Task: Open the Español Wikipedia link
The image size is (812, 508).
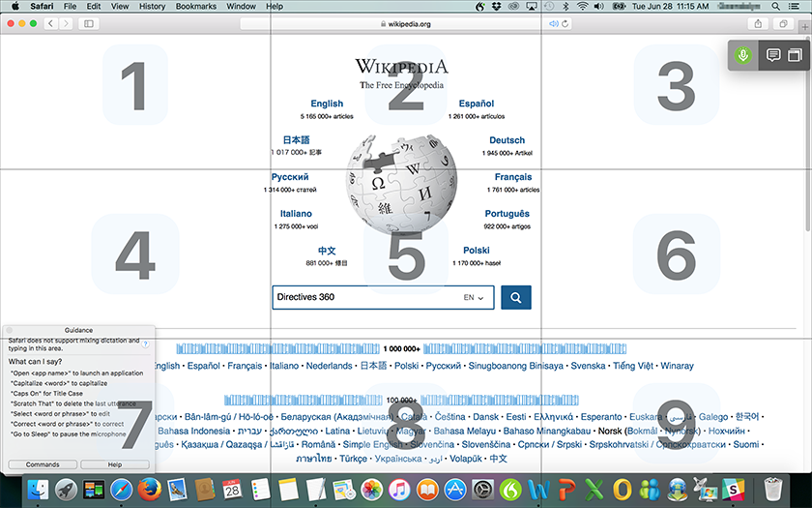Action: click(477, 104)
